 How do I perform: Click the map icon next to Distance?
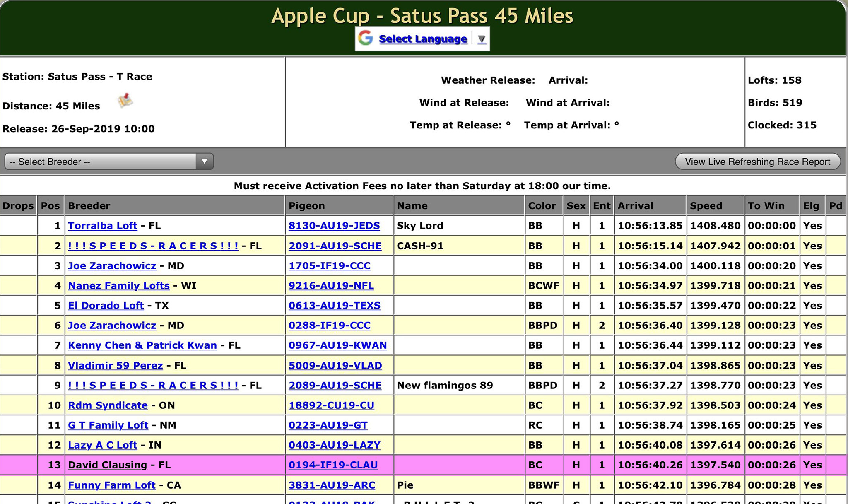point(125,101)
